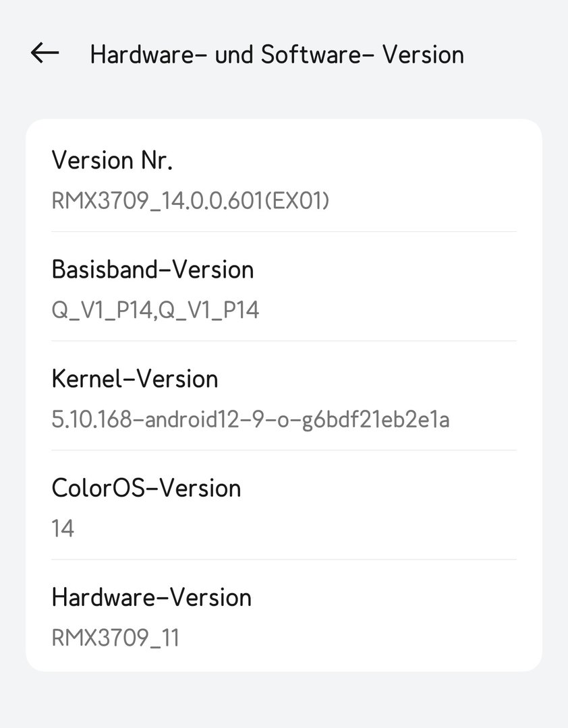This screenshot has width=568, height=728.
Task: Click the ColorOS value "14"
Action: [63, 528]
